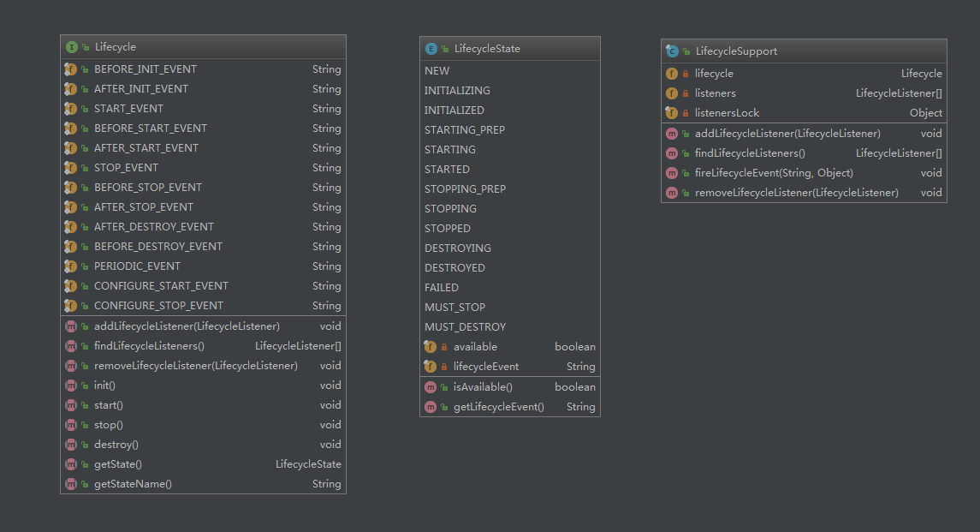Click the Lifecycle interface icon in header
The width and height of the screenshot is (980, 532).
click(71, 47)
